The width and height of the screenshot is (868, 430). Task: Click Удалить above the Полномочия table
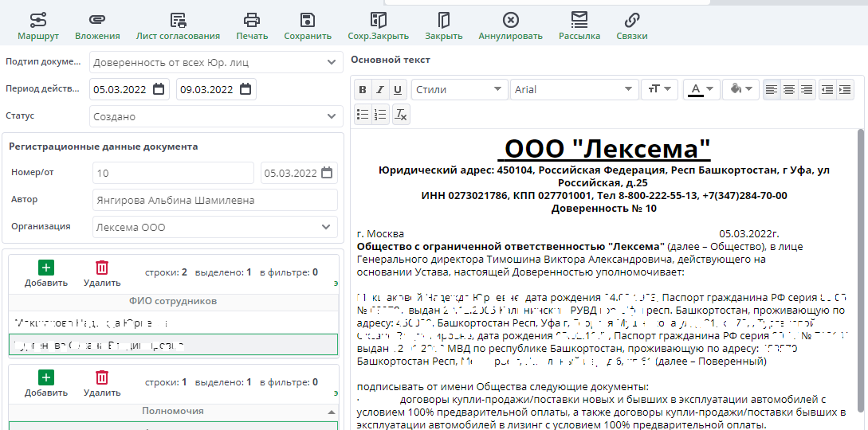pyautogui.click(x=102, y=383)
